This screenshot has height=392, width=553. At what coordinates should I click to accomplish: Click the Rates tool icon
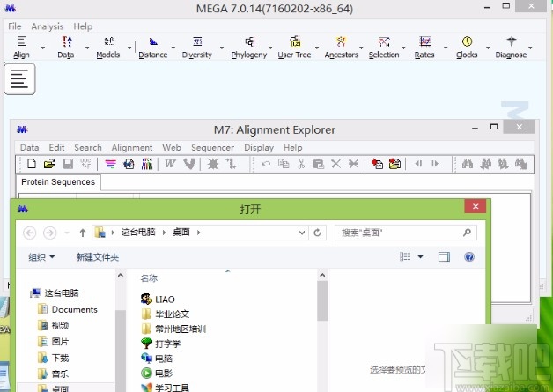(x=424, y=47)
